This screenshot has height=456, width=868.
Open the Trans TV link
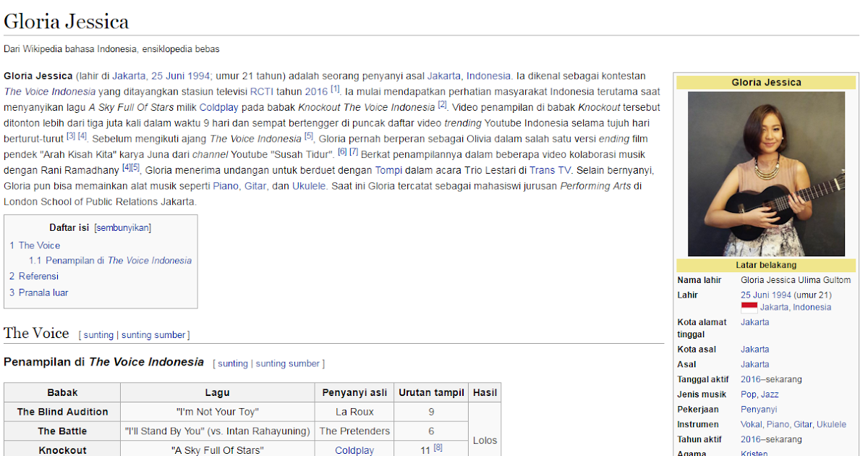click(x=550, y=170)
